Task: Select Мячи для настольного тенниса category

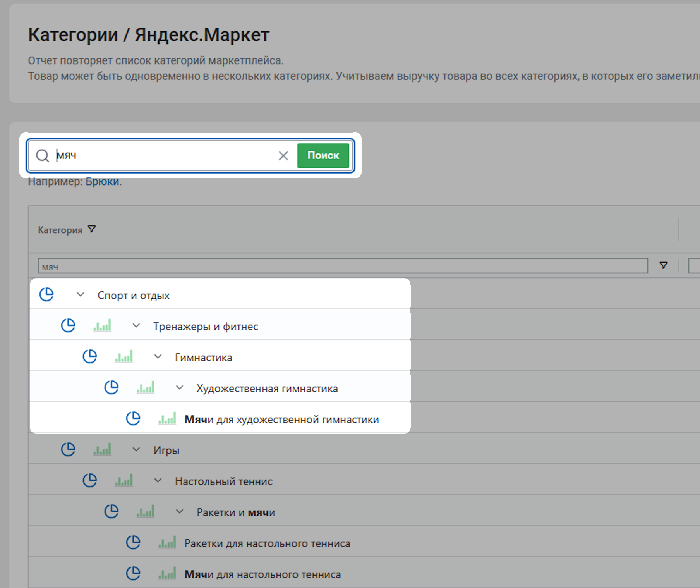Action: click(x=262, y=574)
